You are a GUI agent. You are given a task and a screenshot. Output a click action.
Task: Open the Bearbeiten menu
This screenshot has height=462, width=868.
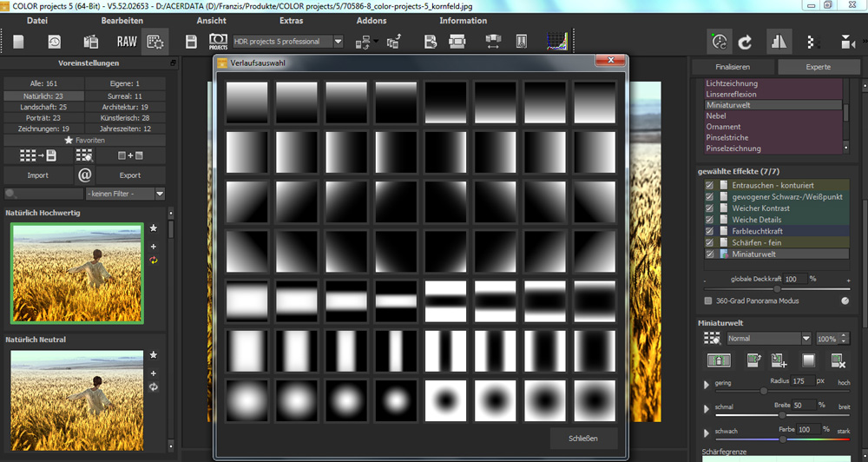click(x=122, y=20)
